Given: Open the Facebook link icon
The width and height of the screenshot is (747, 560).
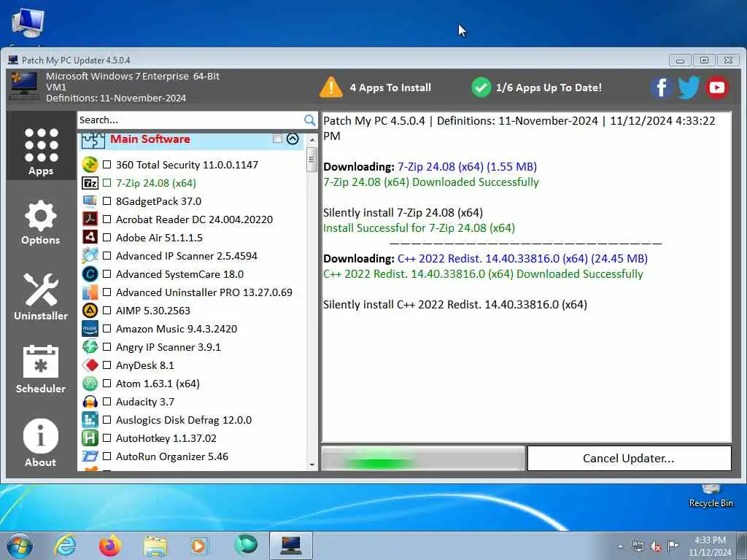Looking at the screenshot, I should 661,87.
